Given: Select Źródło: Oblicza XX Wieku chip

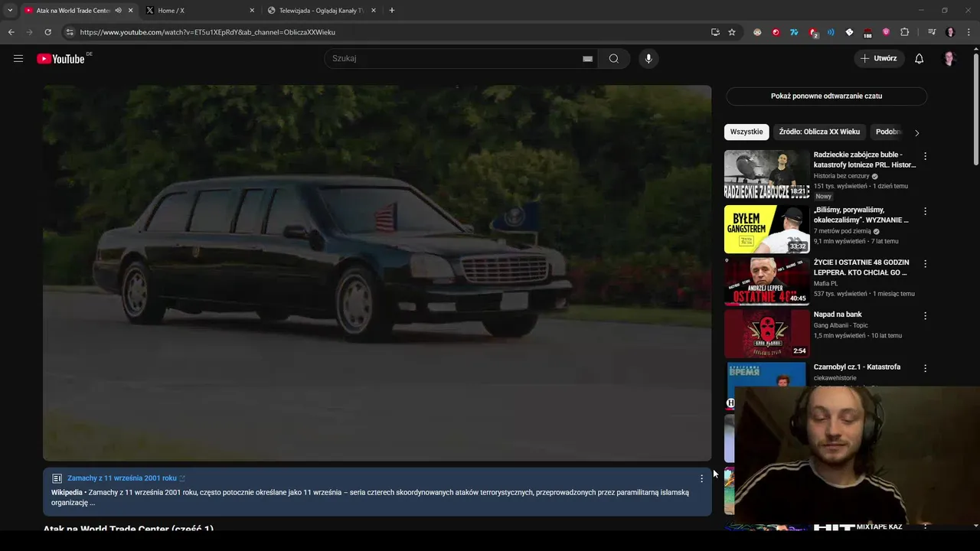Looking at the screenshot, I should 819,132.
